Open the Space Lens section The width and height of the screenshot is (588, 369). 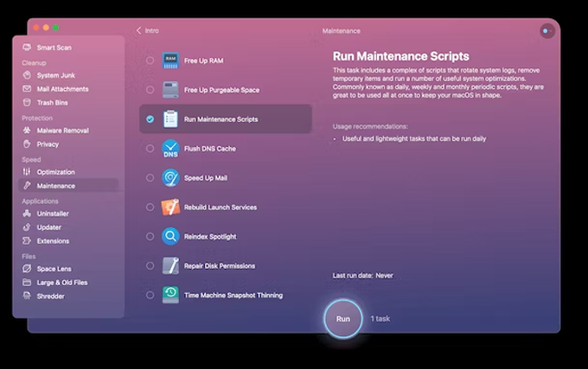(x=54, y=269)
